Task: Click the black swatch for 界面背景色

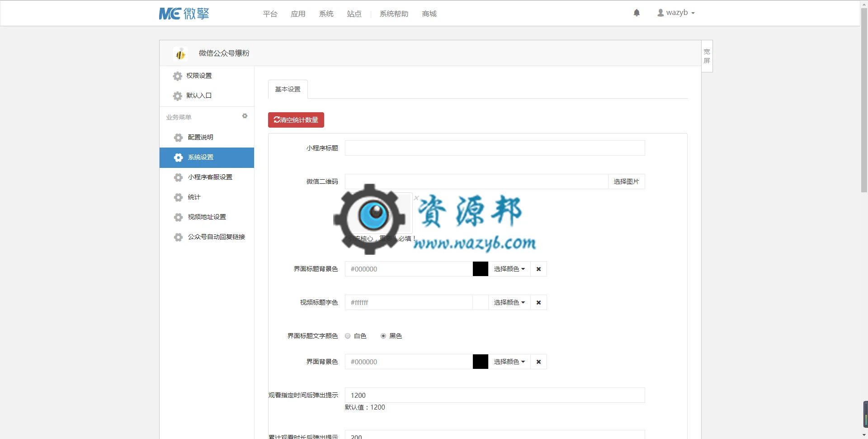Action: [x=480, y=362]
